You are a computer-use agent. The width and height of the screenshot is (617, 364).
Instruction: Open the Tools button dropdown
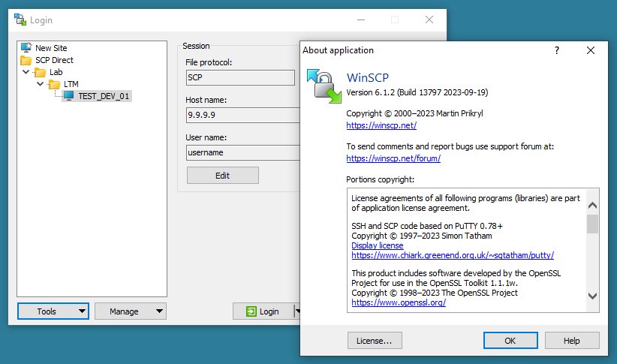point(82,311)
